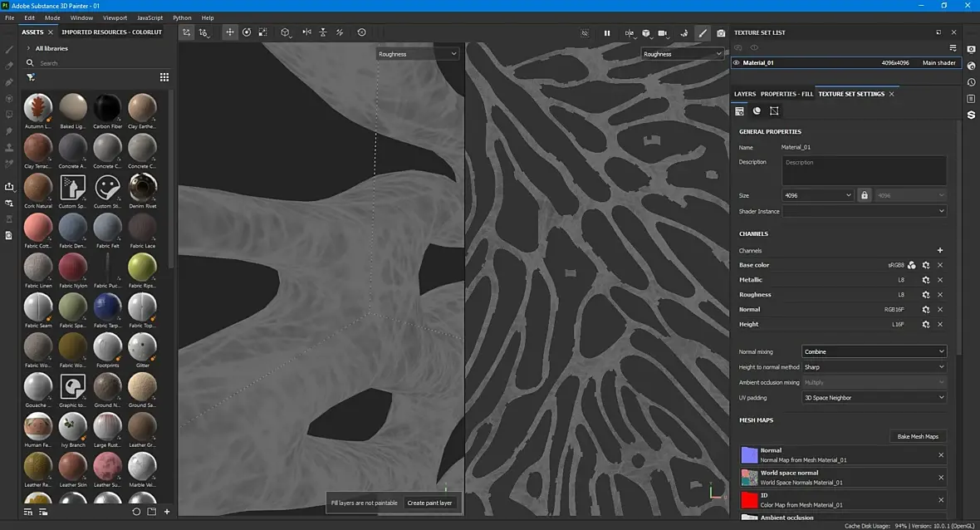Open the Viewport menu
This screenshot has width=980, height=530.
click(115, 17)
